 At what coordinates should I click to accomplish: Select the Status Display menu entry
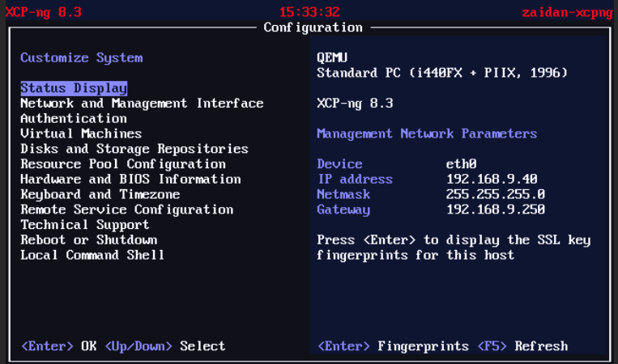(x=74, y=88)
